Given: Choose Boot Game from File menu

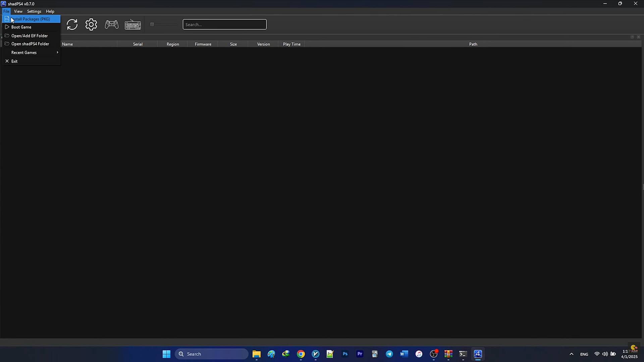Looking at the screenshot, I should pyautogui.click(x=21, y=27).
